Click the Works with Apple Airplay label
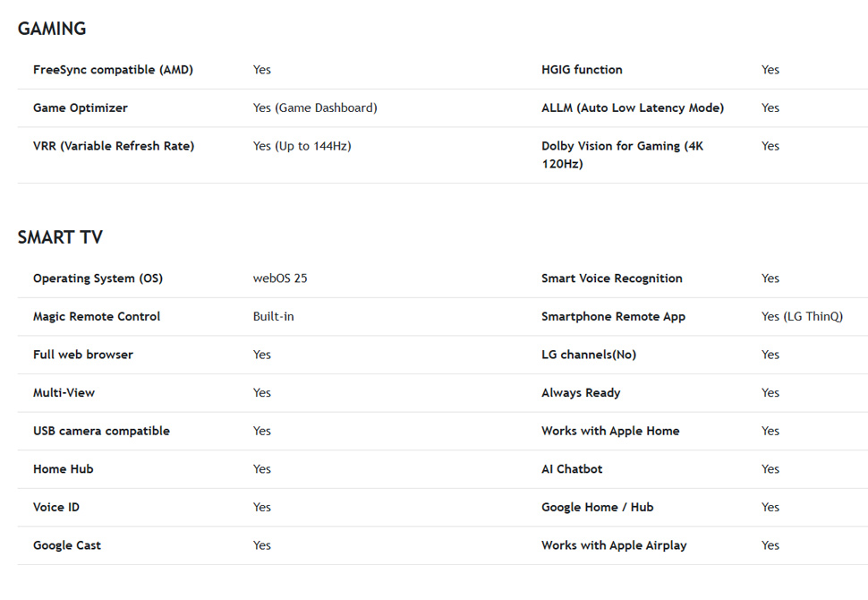The width and height of the screenshot is (868, 600). [614, 545]
